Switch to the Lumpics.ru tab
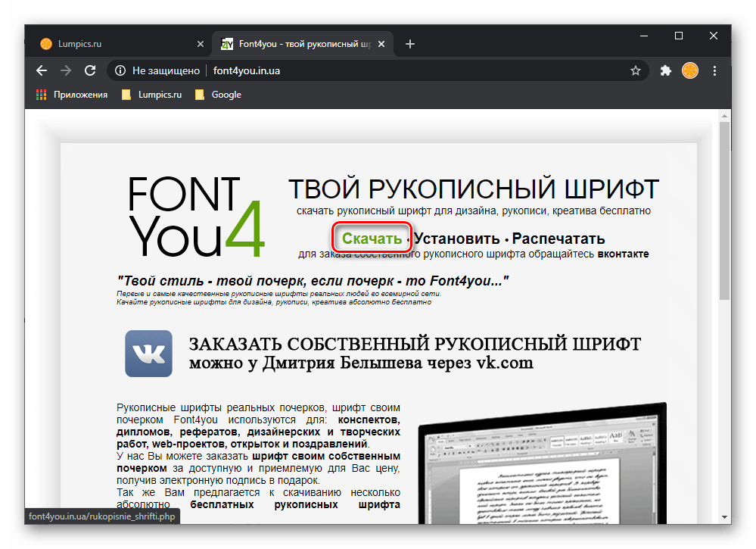Image resolution: width=756 pixels, height=549 pixels. tap(114, 44)
